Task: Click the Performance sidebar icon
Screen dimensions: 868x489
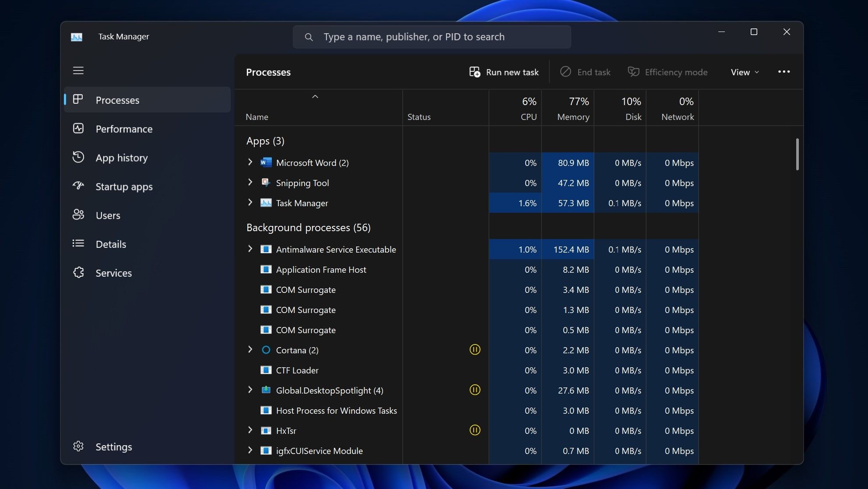Action: 78,128
